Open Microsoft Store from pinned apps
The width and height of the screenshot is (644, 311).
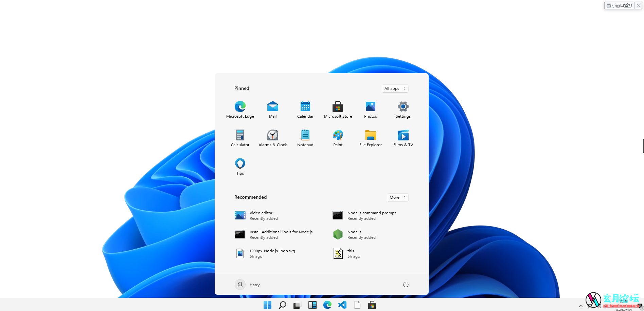click(x=338, y=110)
